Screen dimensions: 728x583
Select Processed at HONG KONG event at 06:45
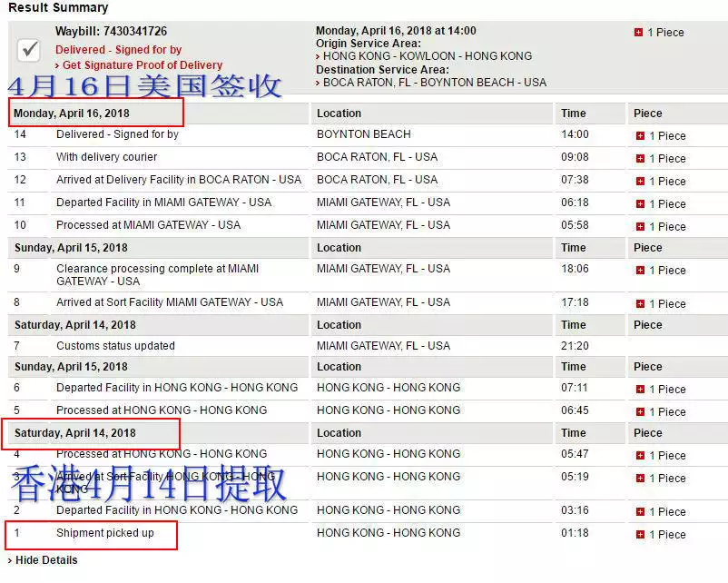tap(162, 410)
